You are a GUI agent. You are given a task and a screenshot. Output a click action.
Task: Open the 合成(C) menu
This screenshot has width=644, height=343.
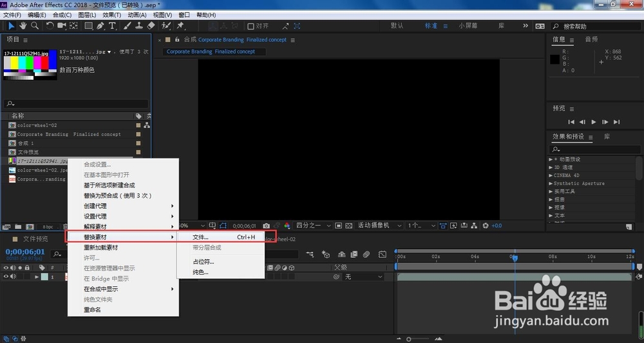[62, 15]
